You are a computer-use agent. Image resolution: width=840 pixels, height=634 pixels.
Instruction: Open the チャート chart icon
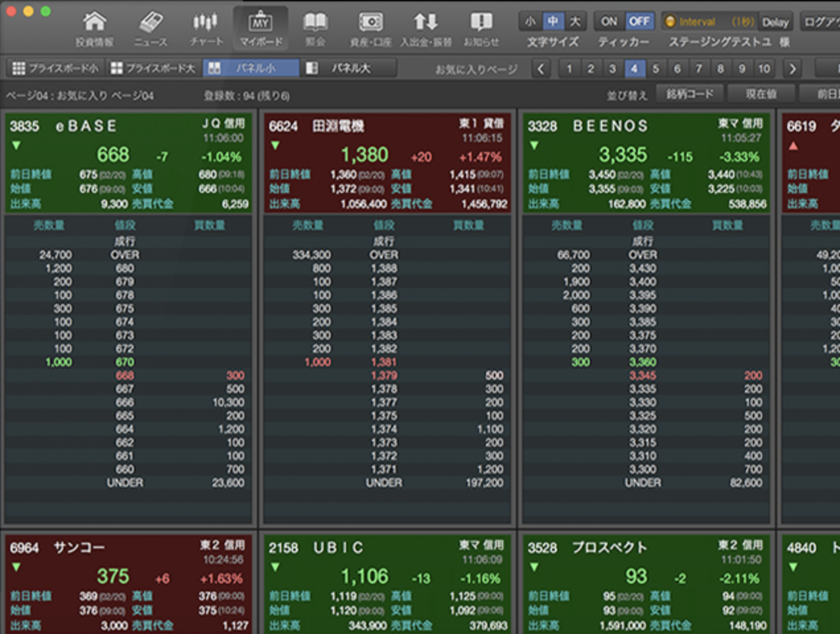click(206, 28)
